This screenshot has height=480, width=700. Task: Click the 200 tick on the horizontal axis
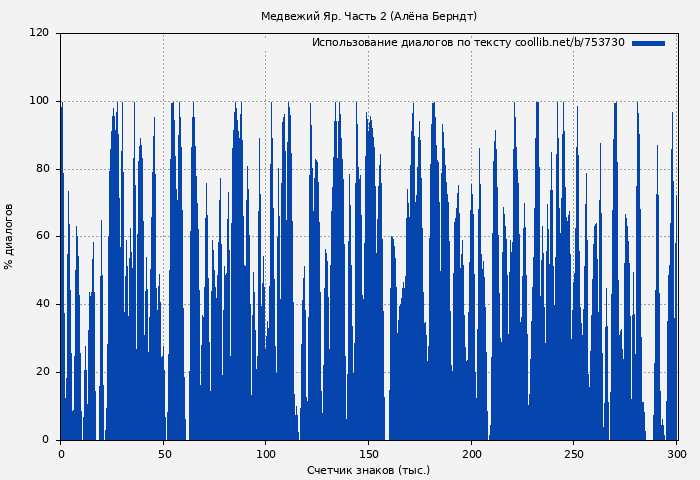pos(471,454)
